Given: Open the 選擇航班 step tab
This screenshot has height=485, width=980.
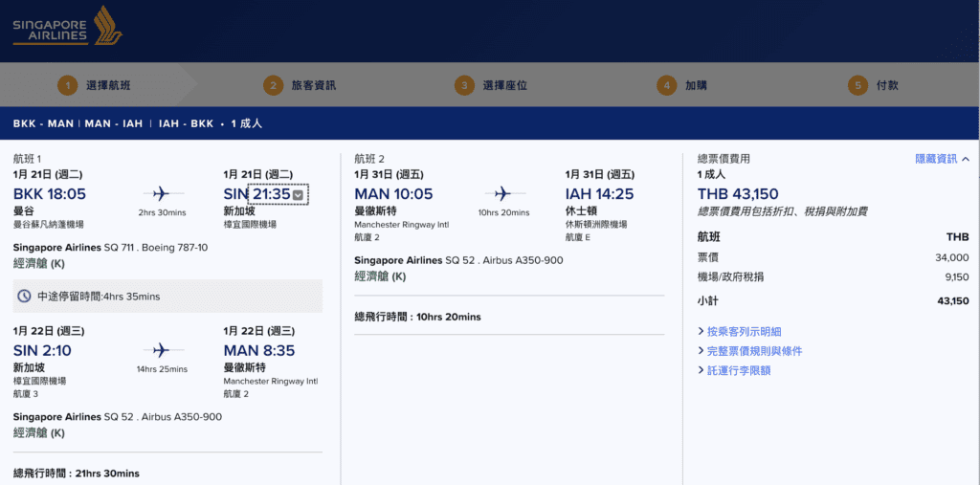Looking at the screenshot, I should coord(96,86).
